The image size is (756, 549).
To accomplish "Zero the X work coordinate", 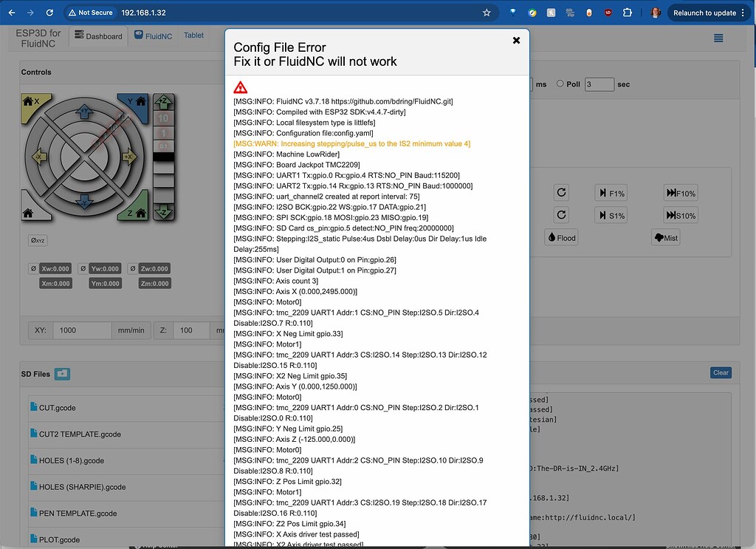I will [33, 269].
